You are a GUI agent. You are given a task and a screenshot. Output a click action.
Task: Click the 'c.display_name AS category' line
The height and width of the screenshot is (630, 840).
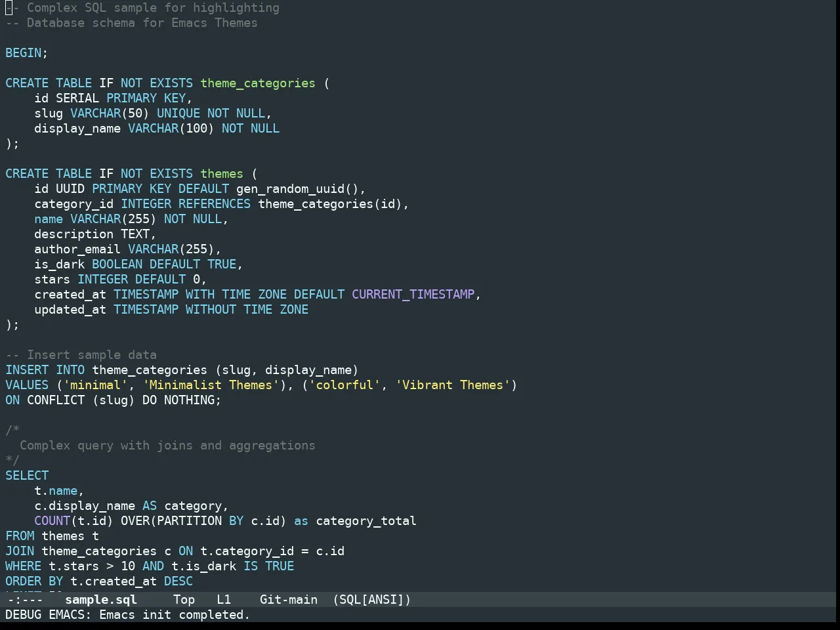pos(131,506)
